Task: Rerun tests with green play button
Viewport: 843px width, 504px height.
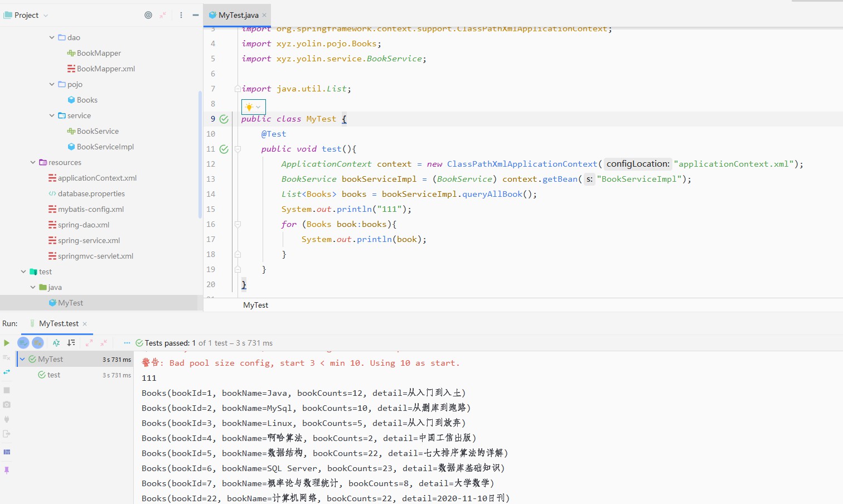Action: [x=7, y=343]
